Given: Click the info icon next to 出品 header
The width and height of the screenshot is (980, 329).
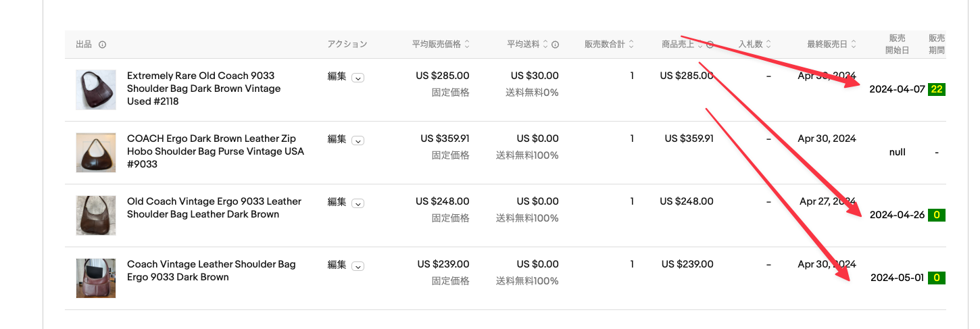Looking at the screenshot, I should (x=102, y=45).
